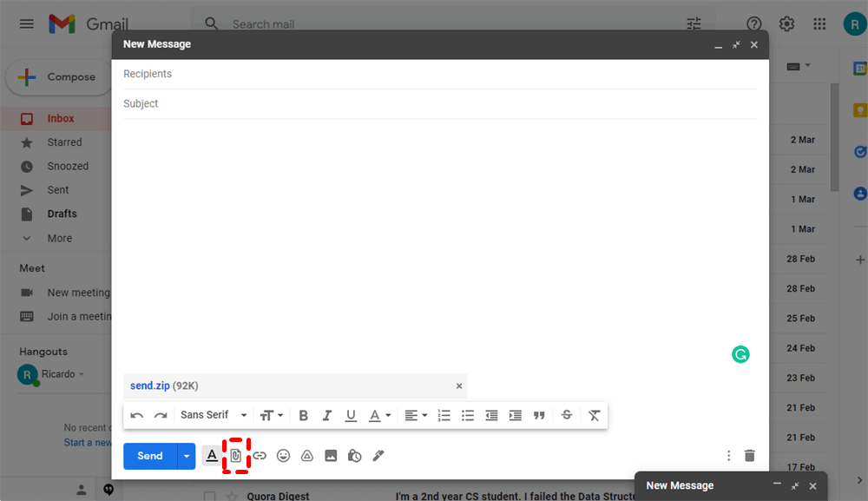Viewport: 868px width, 501px height.
Task: Show search options filter icon
Action: 694,23
